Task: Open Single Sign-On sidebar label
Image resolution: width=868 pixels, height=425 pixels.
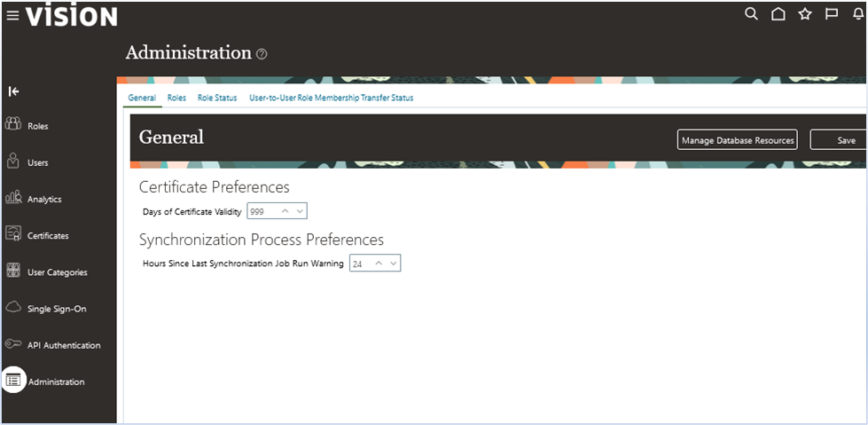Action: (x=57, y=309)
